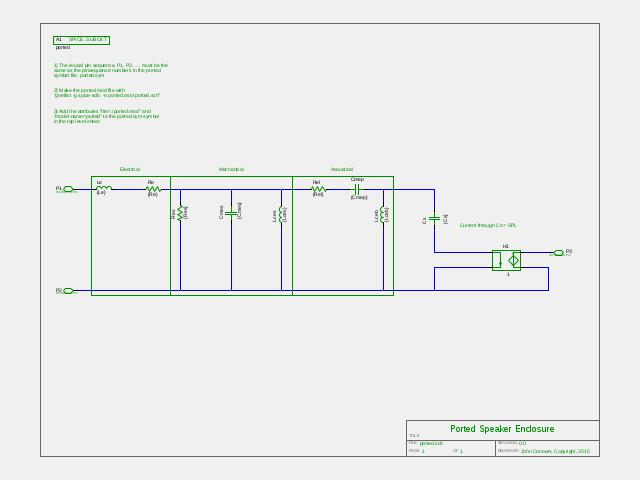Select the Re resistor symbol

pos(153,189)
